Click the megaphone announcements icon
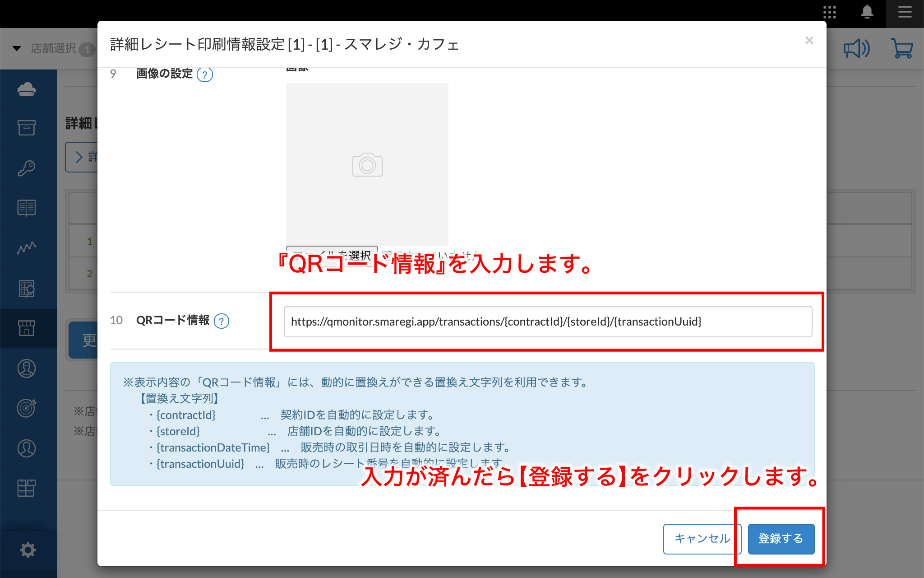This screenshot has height=578, width=924. [x=856, y=48]
